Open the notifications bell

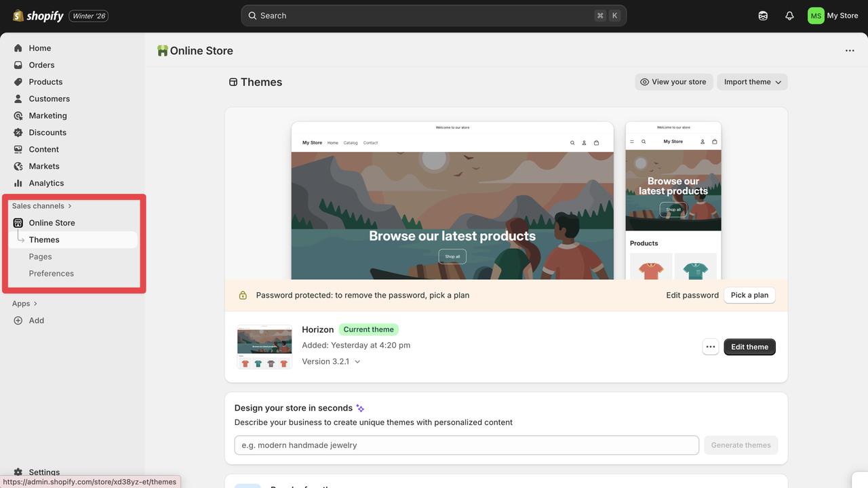click(789, 15)
